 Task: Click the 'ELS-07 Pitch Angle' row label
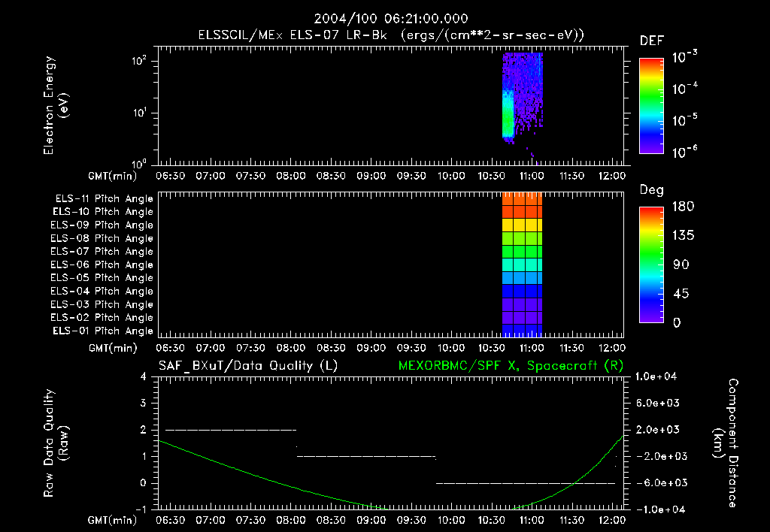102,251
